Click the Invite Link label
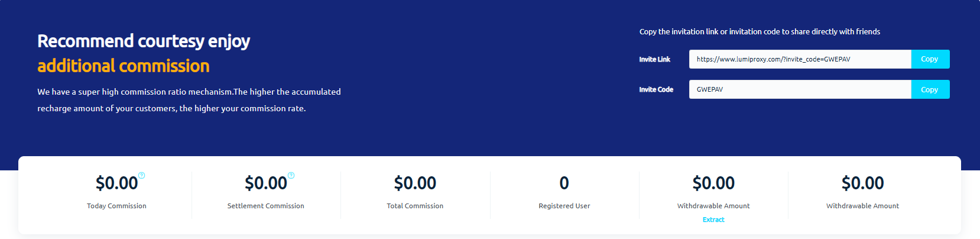The width and height of the screenshot is (980, 239). [x=655, y=59]
